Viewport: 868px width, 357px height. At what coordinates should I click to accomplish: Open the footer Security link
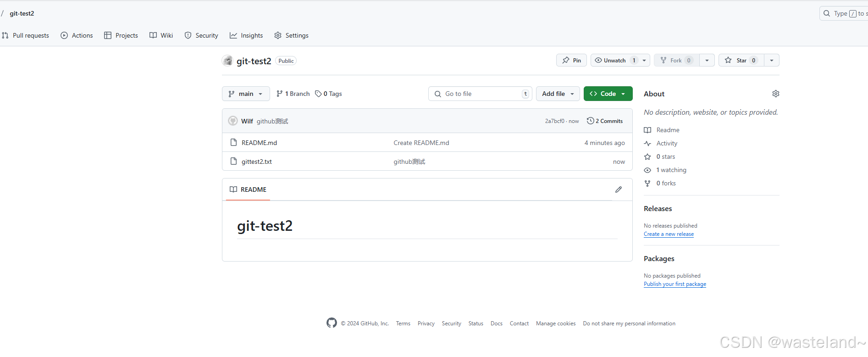[452, 324]
